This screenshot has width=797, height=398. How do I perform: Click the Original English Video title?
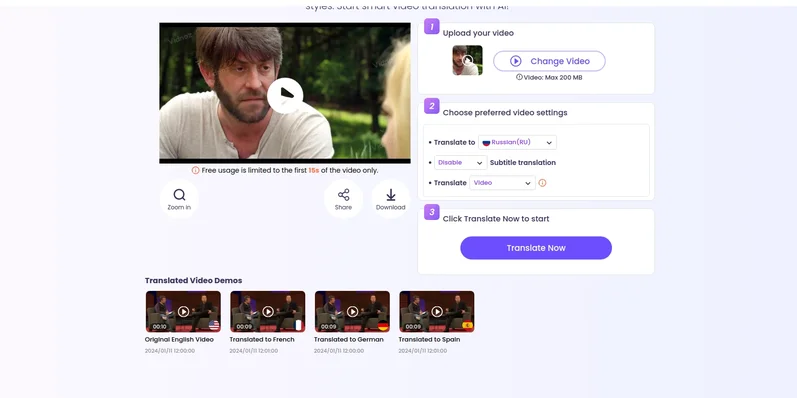click(x=179, y=340)
